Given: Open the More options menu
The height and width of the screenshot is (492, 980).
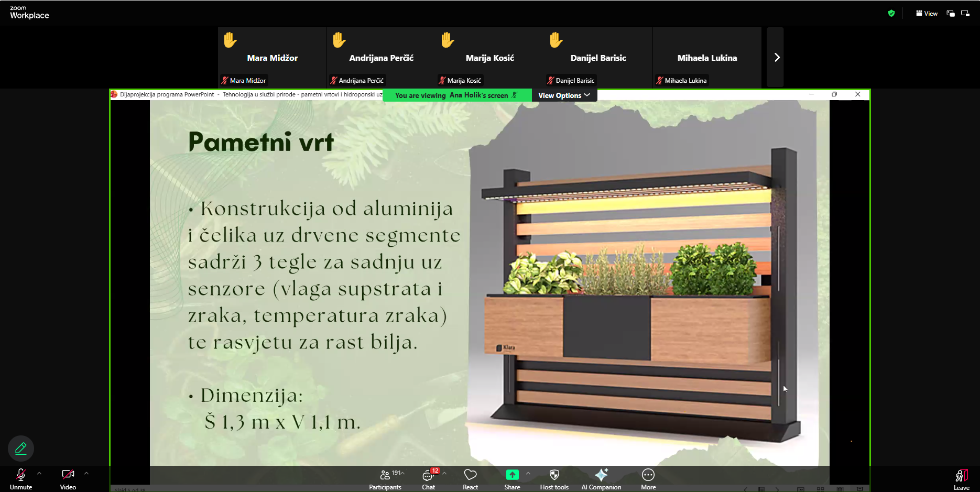Looking at the screenshot, I should click(648, 478).
